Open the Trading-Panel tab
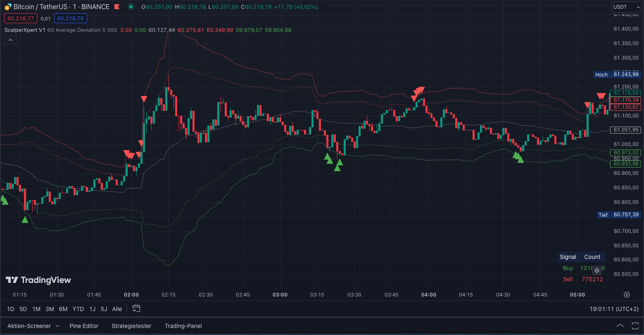644x335 pixels. (x=183, y=326)
